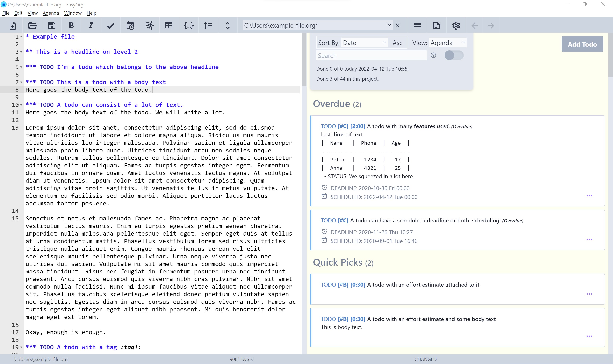Open more options for effort estimate attached todo
The width and height of the screenshot is (613, 364).
(589, 294)
